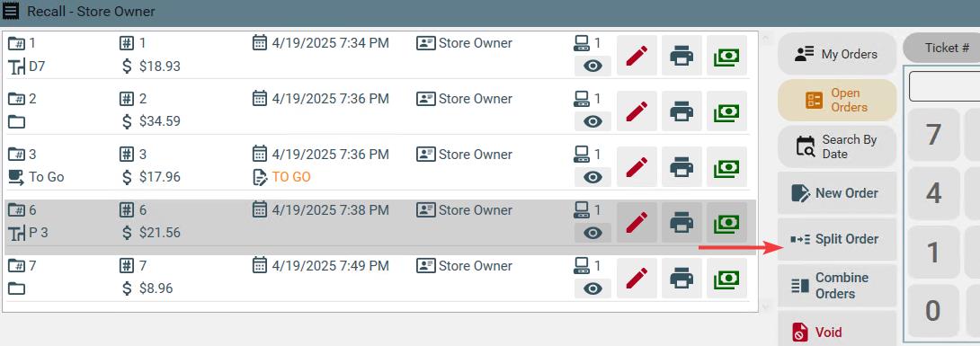Print order 7 ticket
The width and height of the screenshot is (980, 346).
[x=682, y=278]
